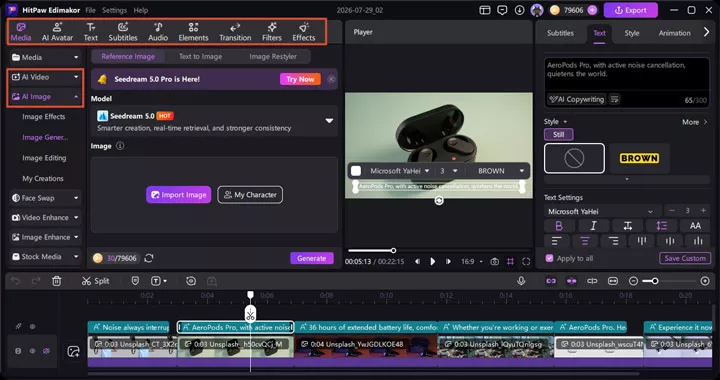Toggle italic text formatting
The width and height of the screenshot is (720, 380).
pyautogui.click(x=593, y=226)
